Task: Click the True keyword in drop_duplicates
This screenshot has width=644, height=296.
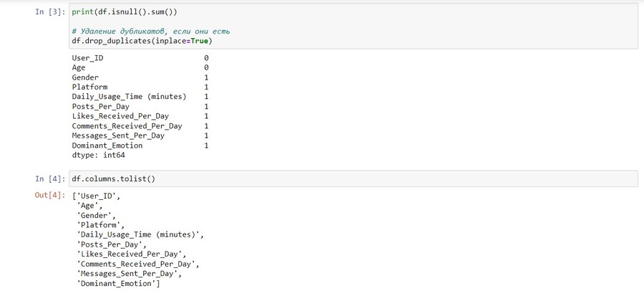Action: [x=199, y=41]
